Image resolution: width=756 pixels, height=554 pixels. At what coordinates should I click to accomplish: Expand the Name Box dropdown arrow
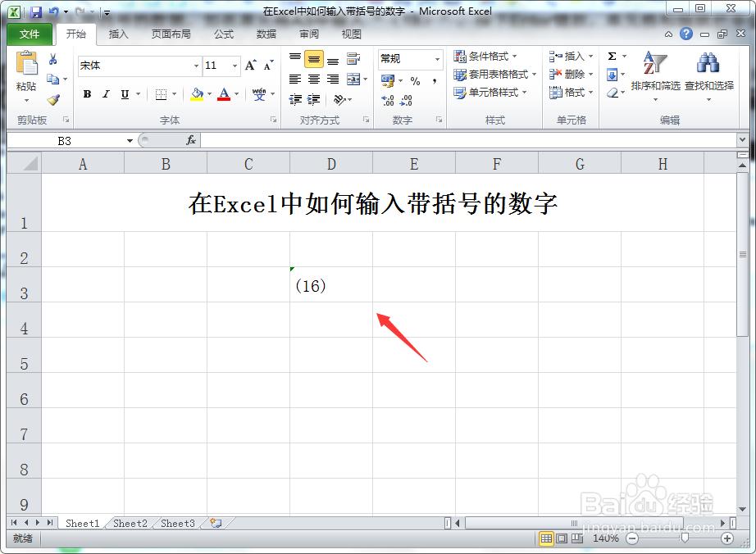(x=130, y=141)
